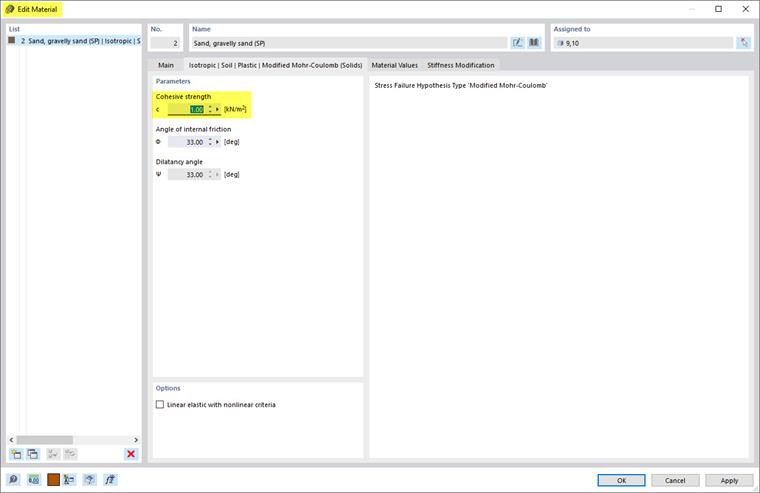Click the angle of internal friction value field
This screenshot has width=760, height=493.
click(x=187, y=142)
